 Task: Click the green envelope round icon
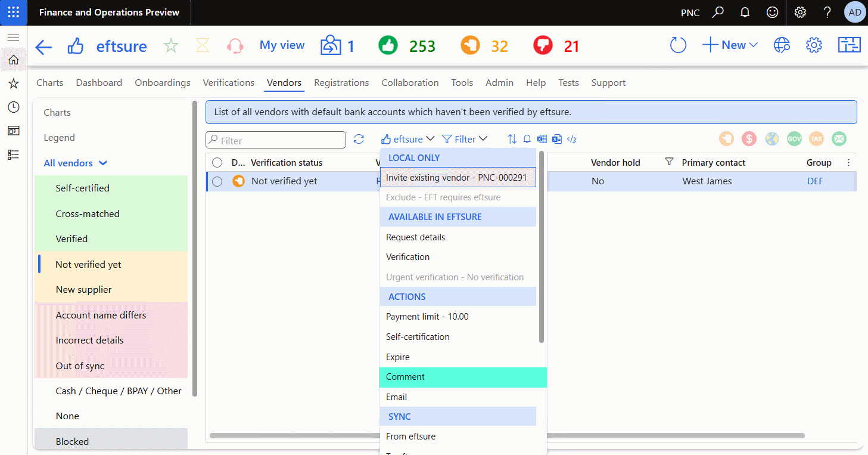point(839,138)
